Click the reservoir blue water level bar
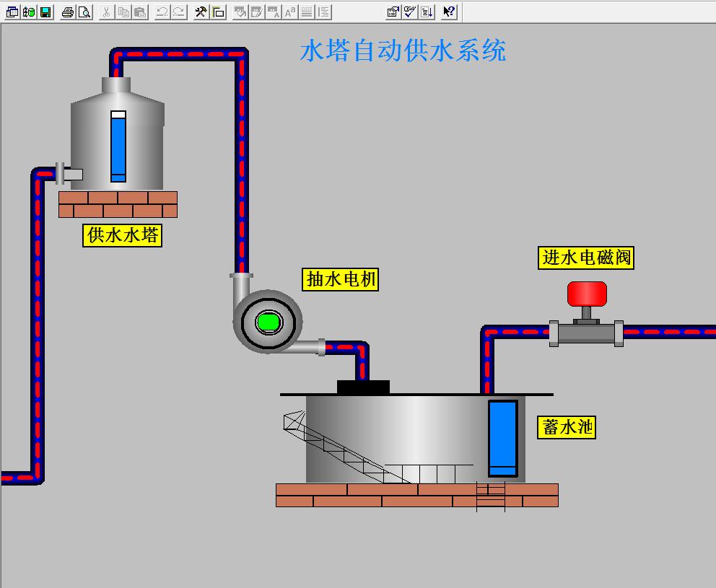Viewport: 716px width, 588px height. click(502, 438)
